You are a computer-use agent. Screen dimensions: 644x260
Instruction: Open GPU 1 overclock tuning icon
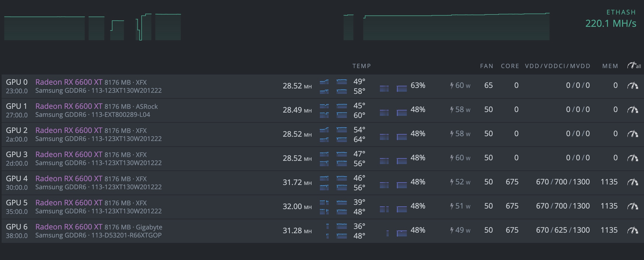coord(632,110)
